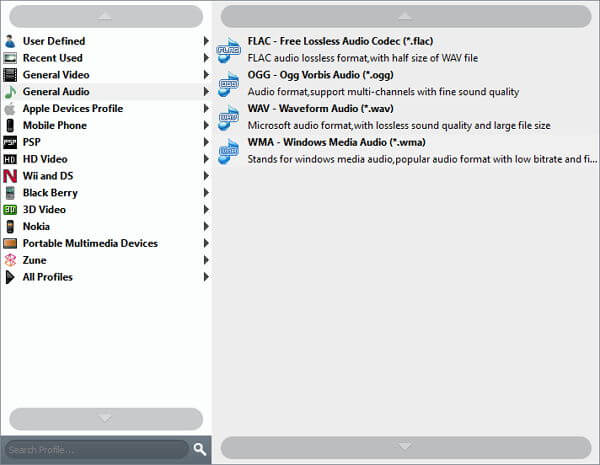Click the PSP category icon
Image resolution: width=600 pixels, height=465 pixels.
(x=10, y=142)
